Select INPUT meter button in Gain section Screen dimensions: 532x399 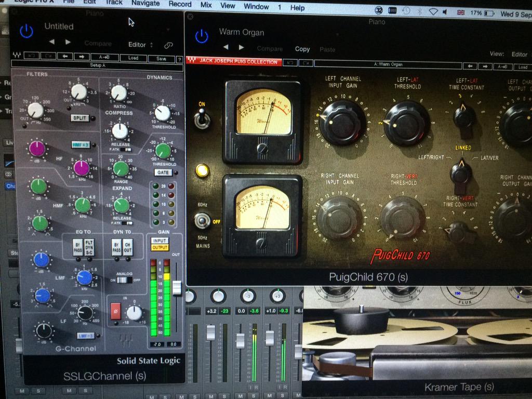[x=160, y=241]
